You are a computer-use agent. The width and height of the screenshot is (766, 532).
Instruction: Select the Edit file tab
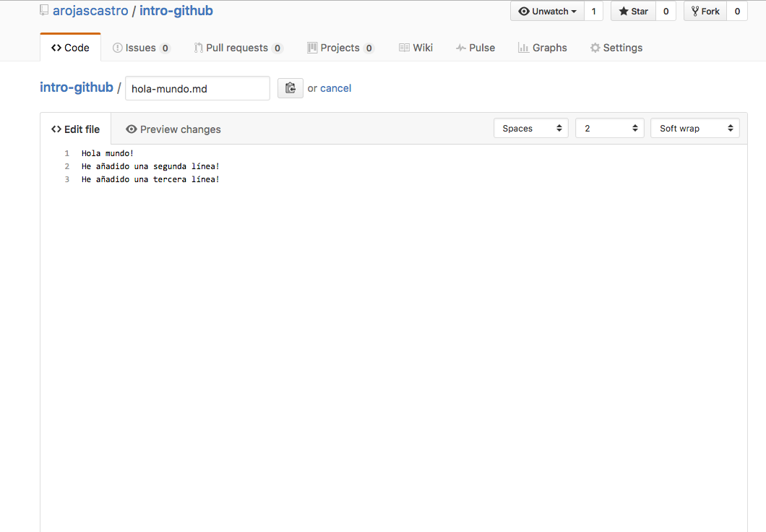(75, 129)
